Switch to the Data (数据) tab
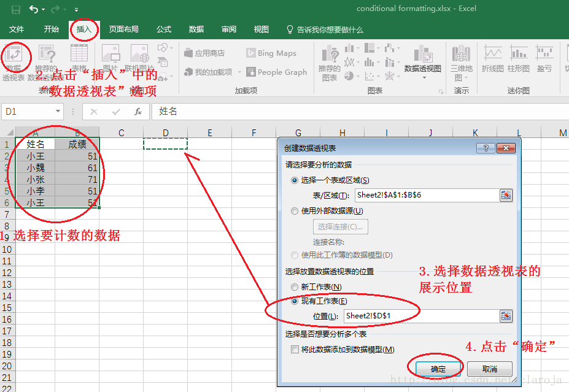This screenshot has width=569, height=392. (196, 29)
